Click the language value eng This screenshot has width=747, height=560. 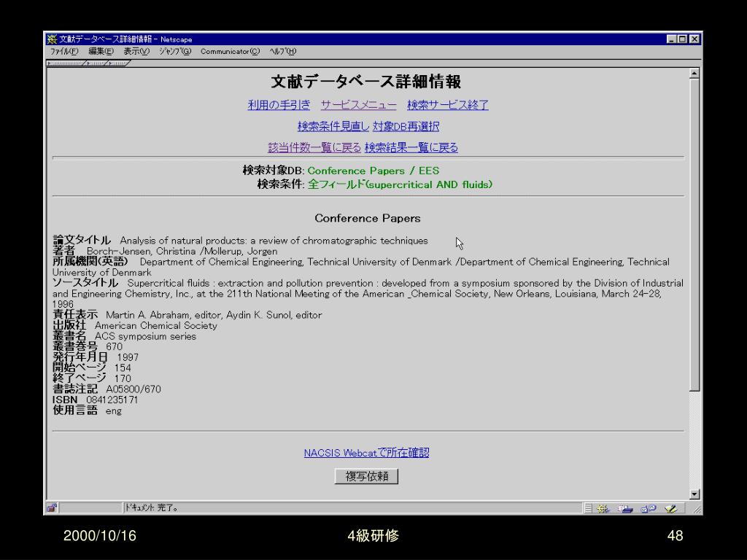[x=113, y=411]
